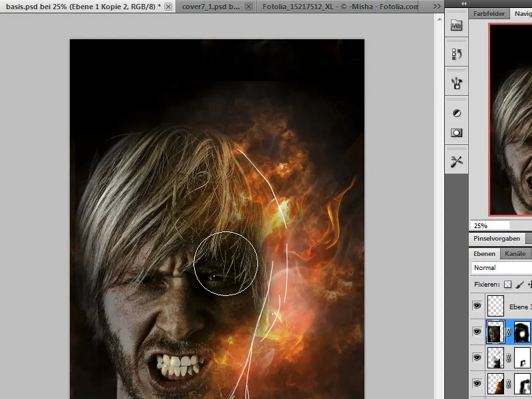Switch to the Pinselvorgaben tab
Screen dimensions: 532x399
496,239
